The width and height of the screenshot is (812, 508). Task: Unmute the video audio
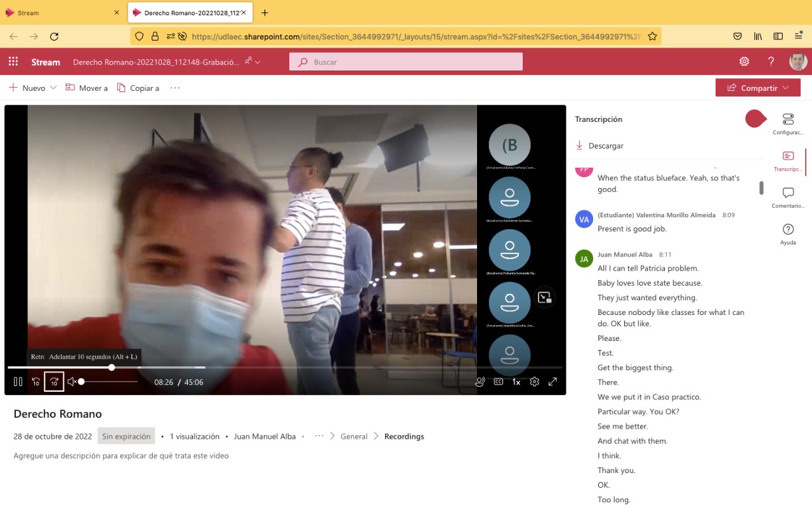point(72,382)
